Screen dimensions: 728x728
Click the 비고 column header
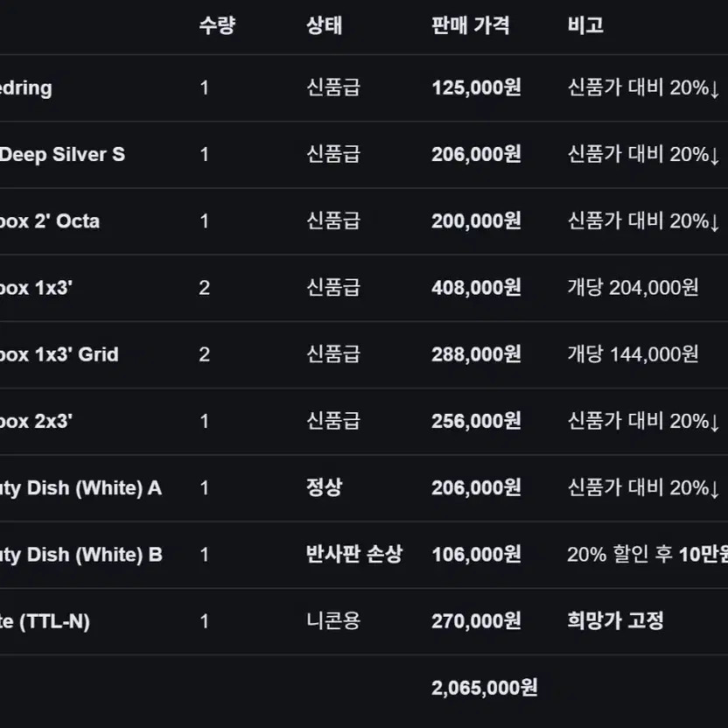(585, 25)
